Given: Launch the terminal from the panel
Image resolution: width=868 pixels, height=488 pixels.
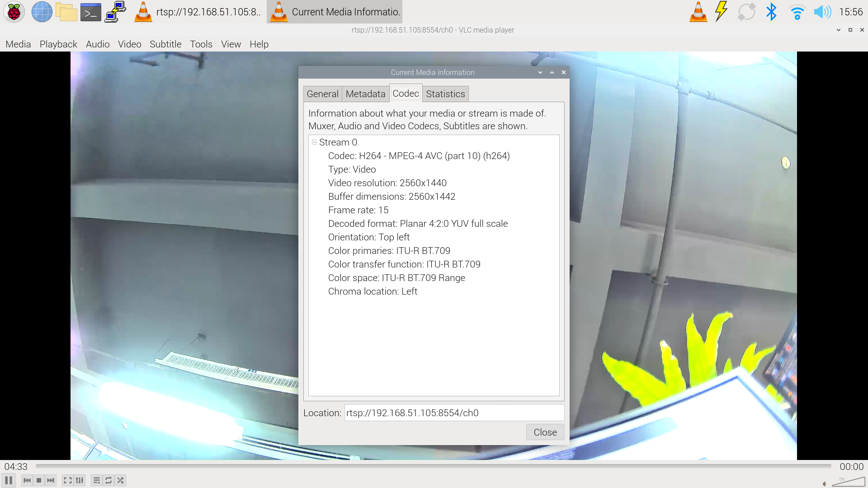Looking at the screenshot, I should [x=90, y=12].
